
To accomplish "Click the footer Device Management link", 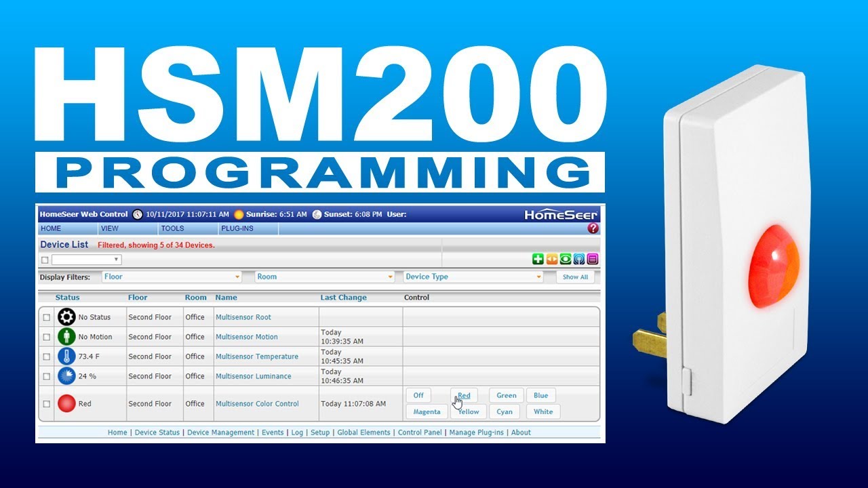I will click(221, 432).
